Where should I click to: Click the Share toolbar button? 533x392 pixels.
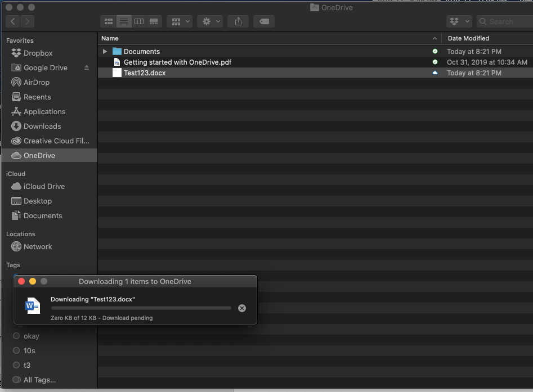point(238,21)
